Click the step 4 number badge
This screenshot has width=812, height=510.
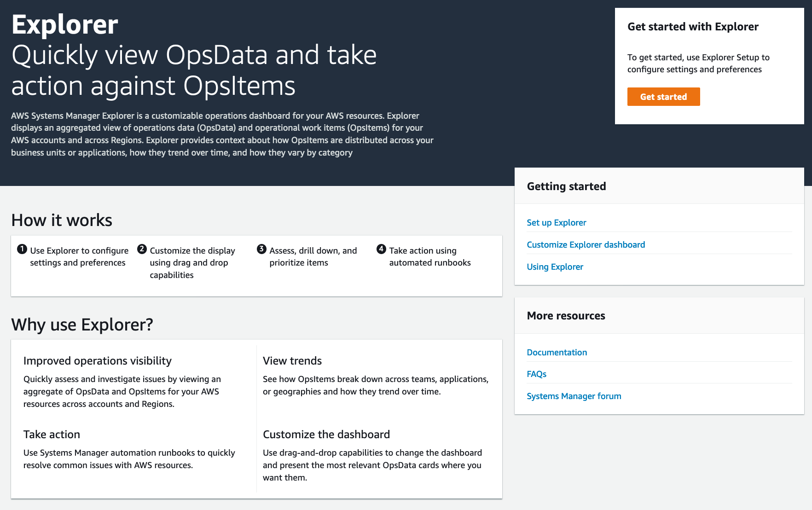381,249
